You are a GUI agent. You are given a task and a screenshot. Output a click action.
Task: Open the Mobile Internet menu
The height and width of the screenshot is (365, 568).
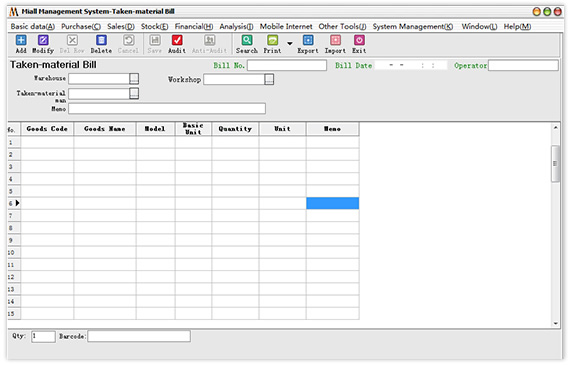tap(286, 26)
